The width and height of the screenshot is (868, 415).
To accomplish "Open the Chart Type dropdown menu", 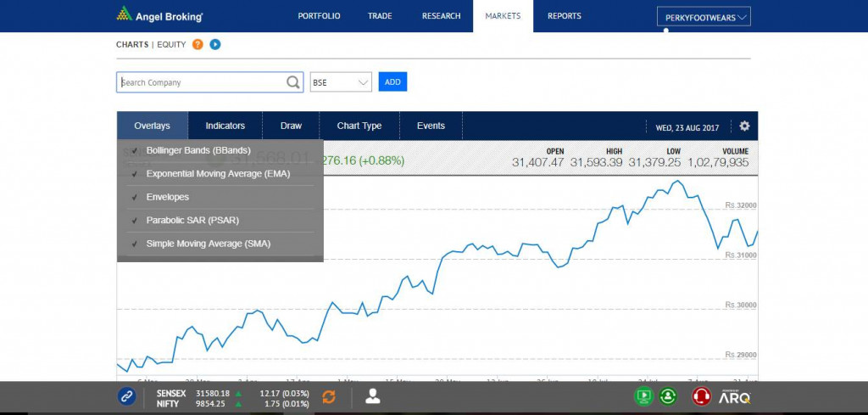I will click(x=359, y=126).
